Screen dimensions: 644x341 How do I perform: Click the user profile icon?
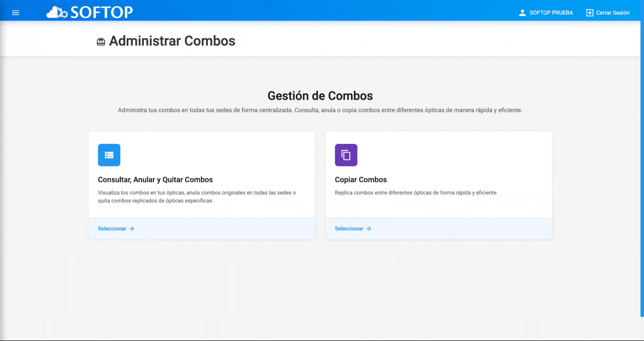[x=522, y=13]
